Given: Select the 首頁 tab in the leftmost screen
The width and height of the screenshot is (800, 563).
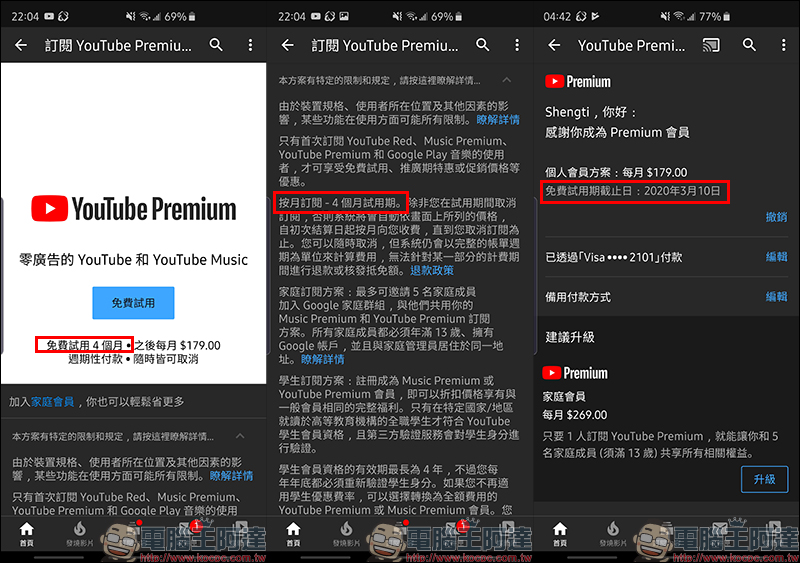Looking at the screenshot, I should (x=26, y=533).
